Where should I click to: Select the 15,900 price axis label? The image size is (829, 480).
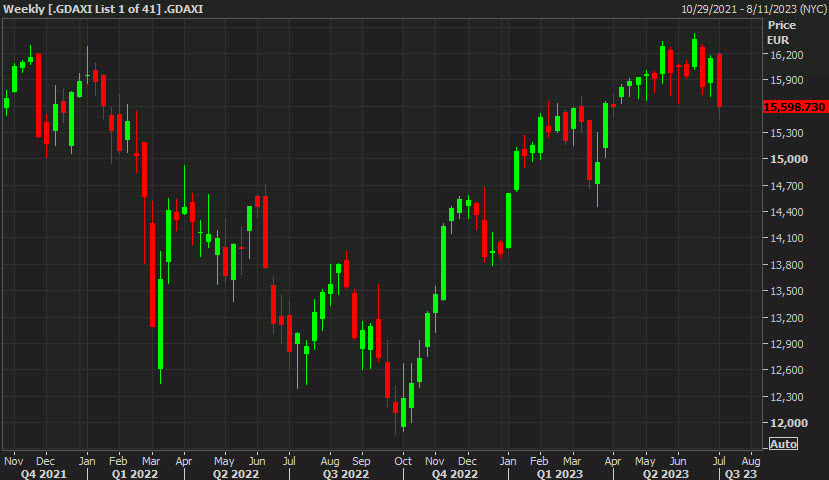coord(787,80)
